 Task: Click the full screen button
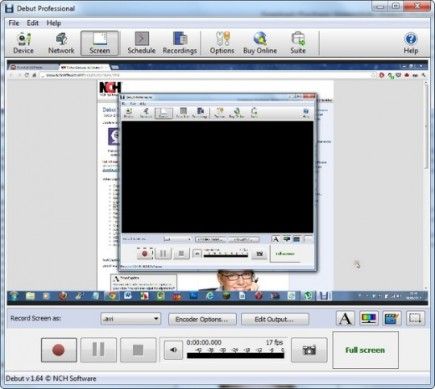(x=365, y=350)
